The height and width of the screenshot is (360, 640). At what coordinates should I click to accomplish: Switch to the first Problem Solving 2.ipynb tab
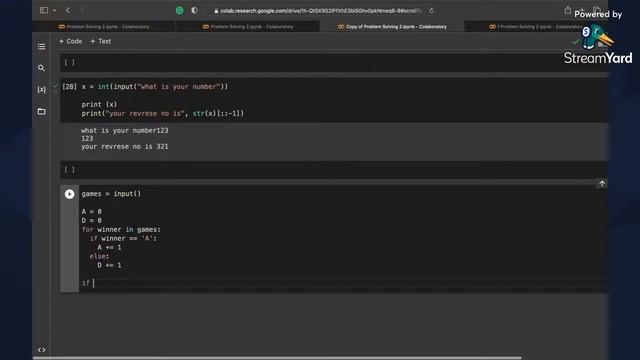coord(104,27)
